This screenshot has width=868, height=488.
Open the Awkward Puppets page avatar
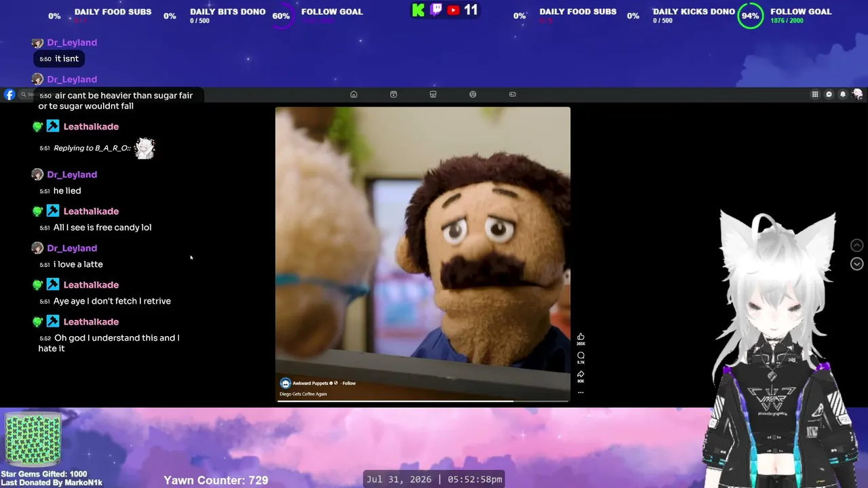(x=285, y=383)
